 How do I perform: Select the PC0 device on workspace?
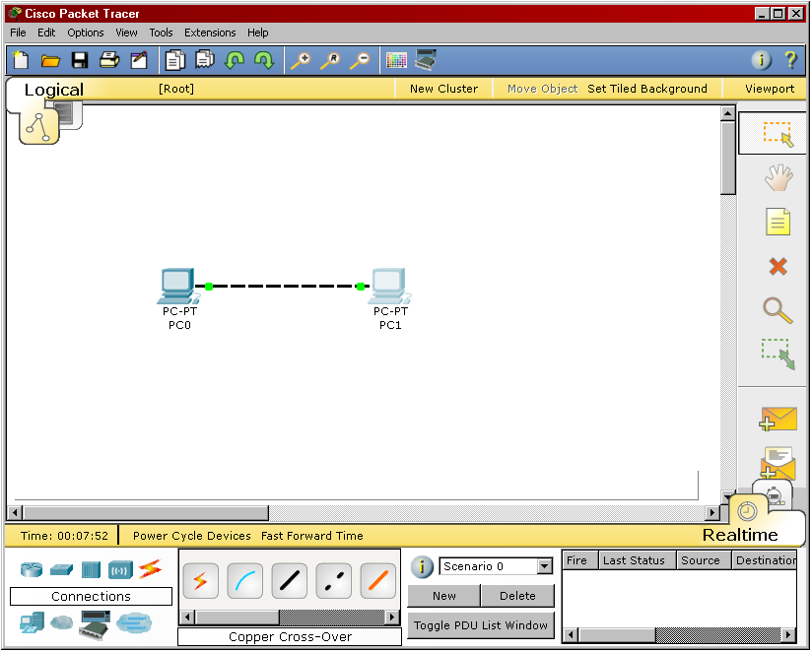click(x=178, y=287)
